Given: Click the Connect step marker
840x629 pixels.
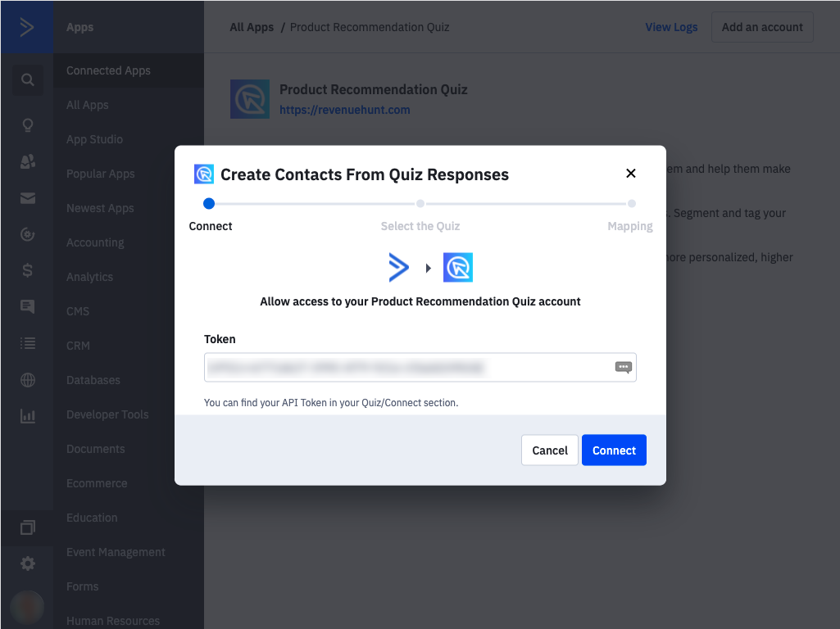Looking at the screenshot, I should point(209,203).
